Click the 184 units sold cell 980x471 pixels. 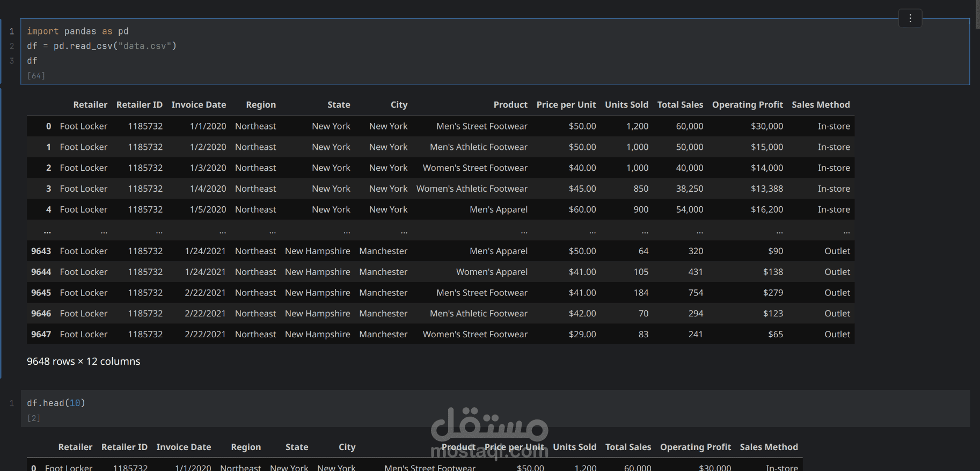pos(641,293)
